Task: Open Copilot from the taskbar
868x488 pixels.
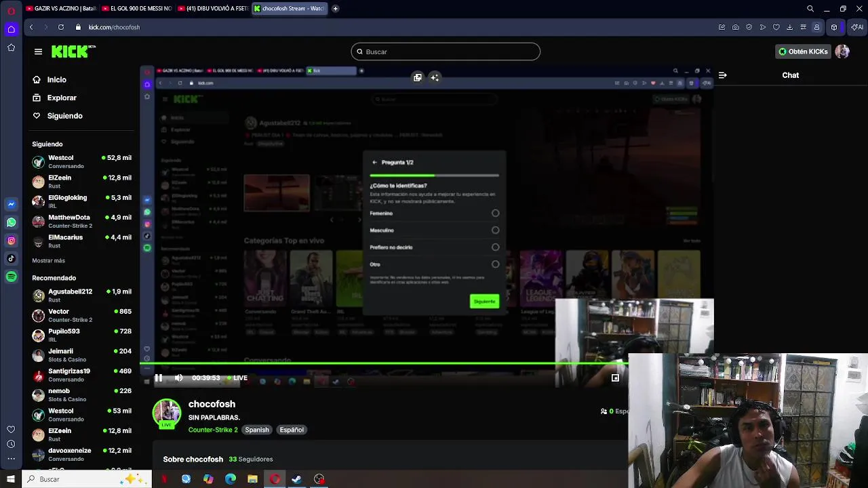Action: point(208,479)
